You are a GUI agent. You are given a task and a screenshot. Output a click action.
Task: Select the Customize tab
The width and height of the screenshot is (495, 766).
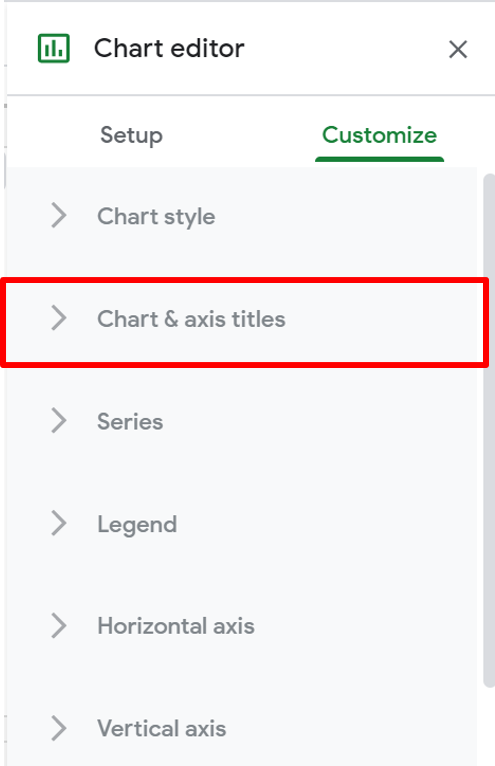[379, 135]
